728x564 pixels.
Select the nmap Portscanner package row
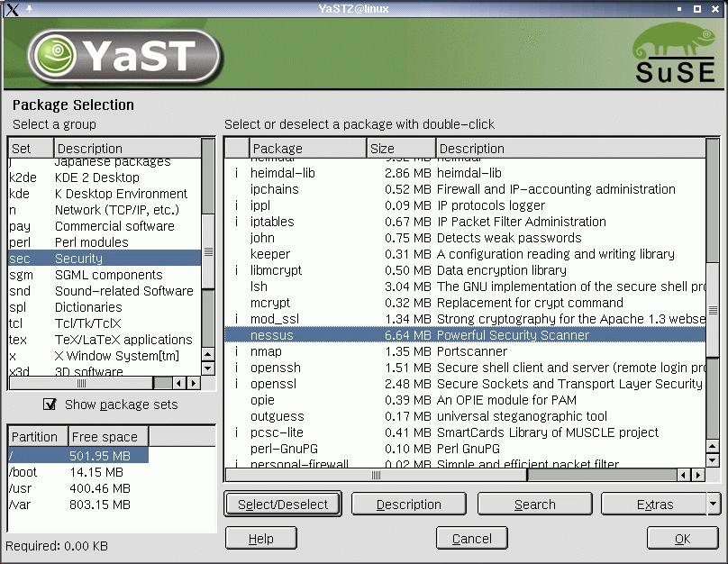464,351
